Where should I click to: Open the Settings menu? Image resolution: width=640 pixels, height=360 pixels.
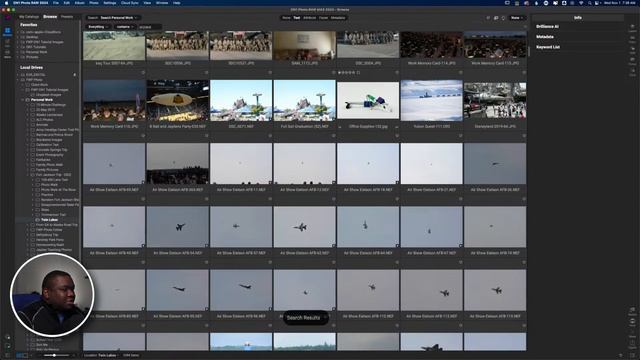(110, 3)
